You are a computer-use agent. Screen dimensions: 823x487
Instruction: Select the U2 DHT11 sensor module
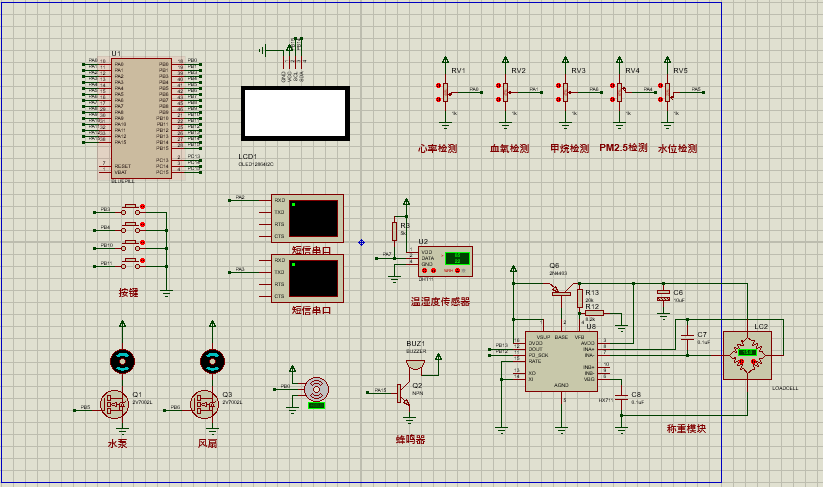point(445,261)
